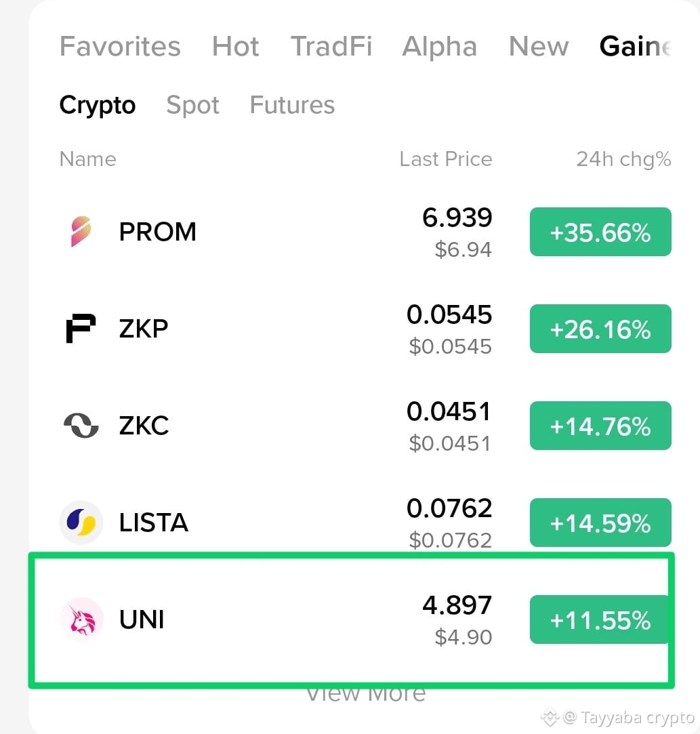Viewport: 700px width, 734px height.
Task: Tap the LISTA coin logo icon
Action: pyautogui.click(x=81, y=523)
